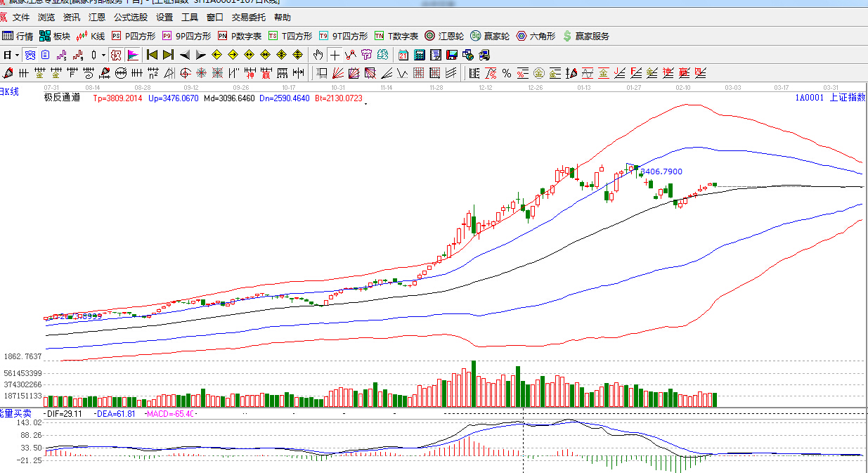Click the calendar date icon
The height and width of the screenshot is (473, 868).
pyautogui.click(x=403, y=55)
